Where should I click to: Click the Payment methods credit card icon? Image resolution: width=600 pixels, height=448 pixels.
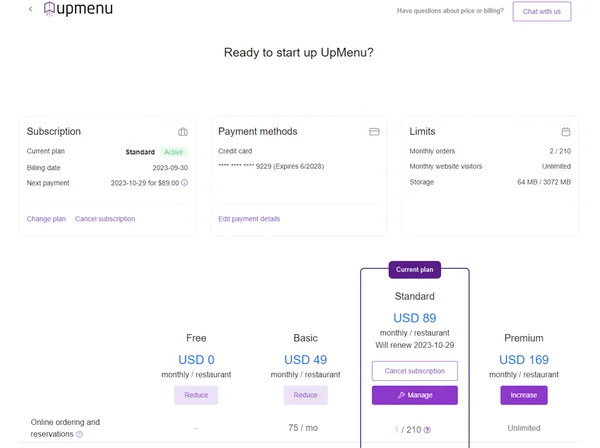374,132
